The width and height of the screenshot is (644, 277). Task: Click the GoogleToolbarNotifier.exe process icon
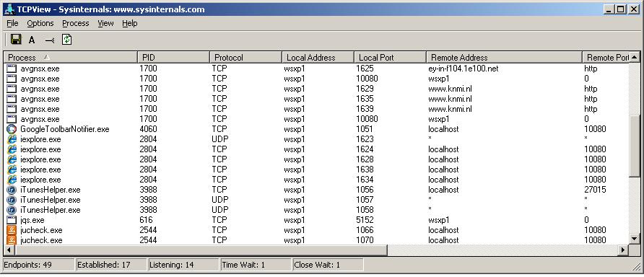[12, 129]
